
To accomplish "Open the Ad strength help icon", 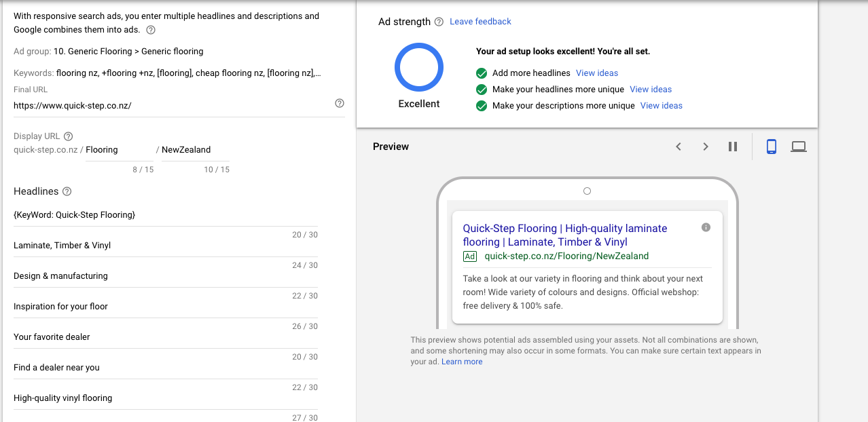I will coord(439,22).
